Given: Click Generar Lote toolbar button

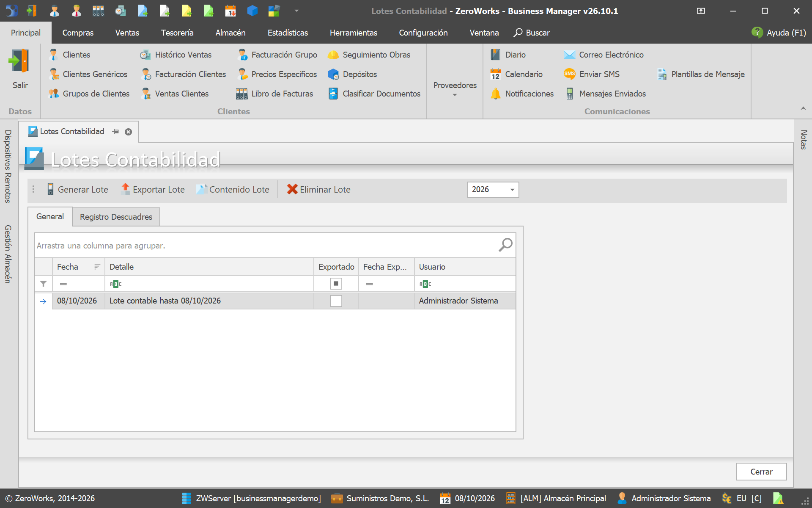Looking at the screenshot, I should point(77,189).
